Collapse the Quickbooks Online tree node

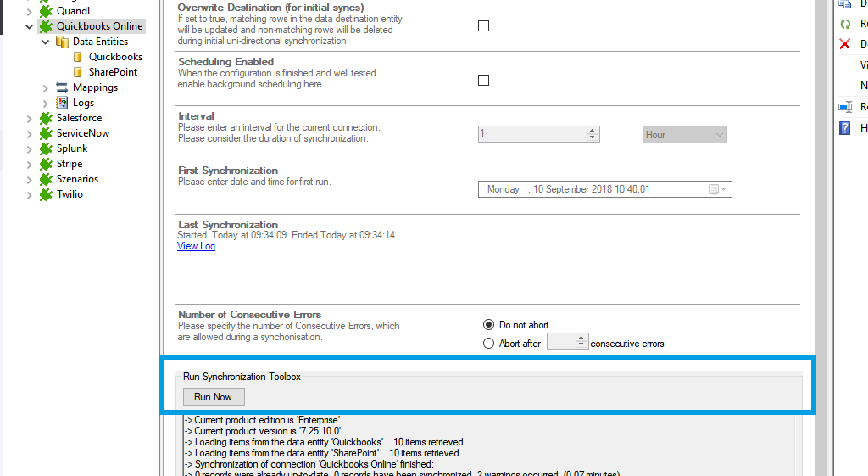point(30,26)
